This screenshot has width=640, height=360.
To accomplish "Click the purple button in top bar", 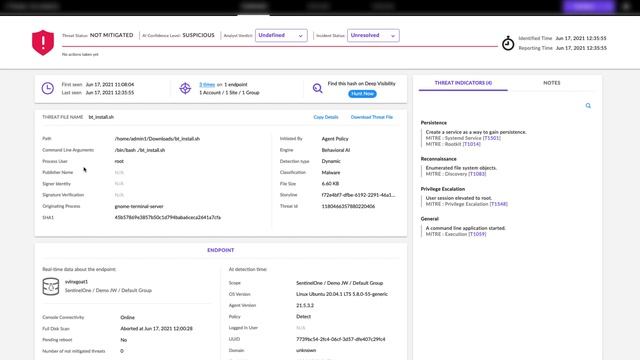I will [588, 6].
